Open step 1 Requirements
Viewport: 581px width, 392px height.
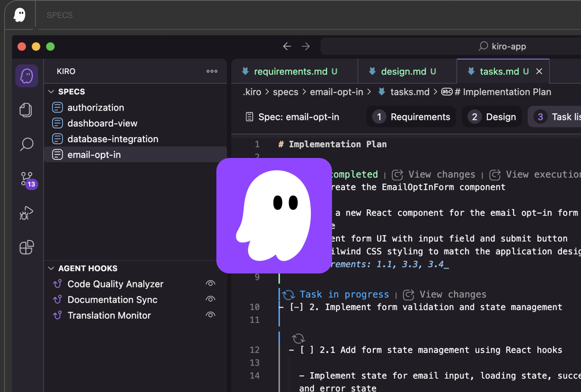[411, 117]
